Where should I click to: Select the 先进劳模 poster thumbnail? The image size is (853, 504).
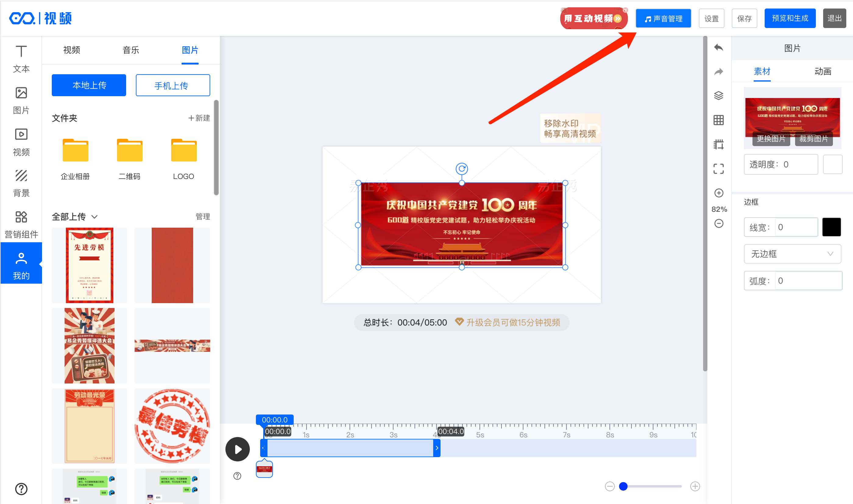89,265
